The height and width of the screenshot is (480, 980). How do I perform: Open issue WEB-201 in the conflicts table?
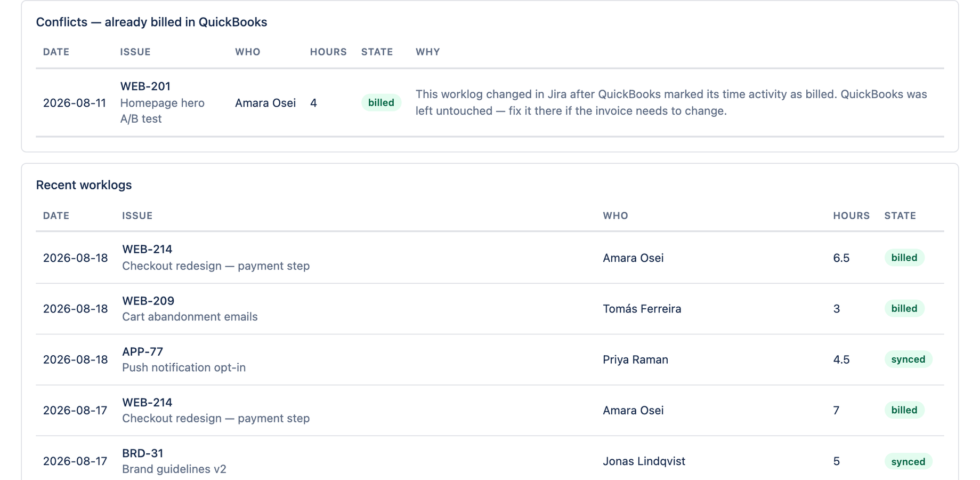click(x=145, y=86)
